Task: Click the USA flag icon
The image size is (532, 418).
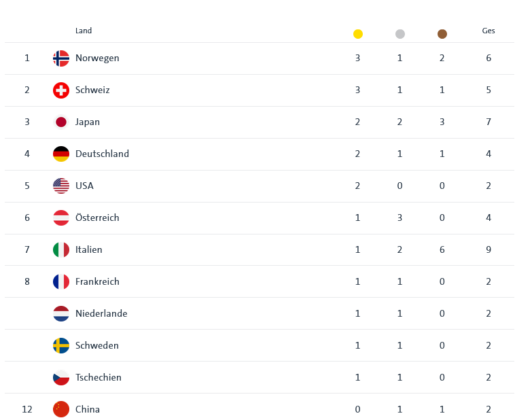Action: (x=61, y=186)
